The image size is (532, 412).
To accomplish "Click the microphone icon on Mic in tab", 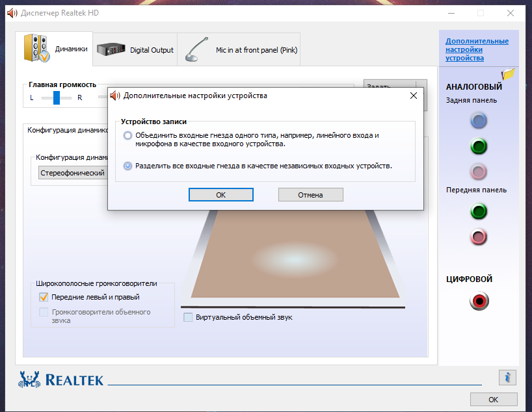I will pyautogui.click(x=196, y=49).
